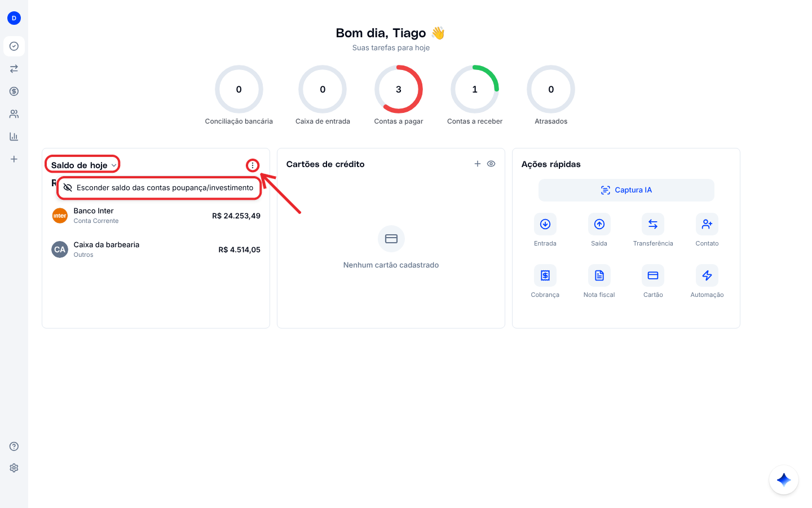Click the empty card placeholder icon
812x508 pixels.
pyautogui.click(x=391, y=239)
